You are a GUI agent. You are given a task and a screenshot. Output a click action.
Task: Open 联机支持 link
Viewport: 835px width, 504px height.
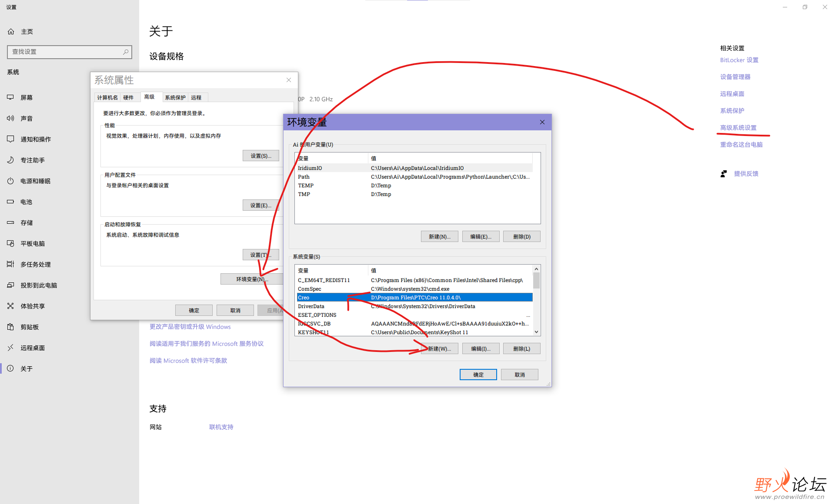pos(221,427)
